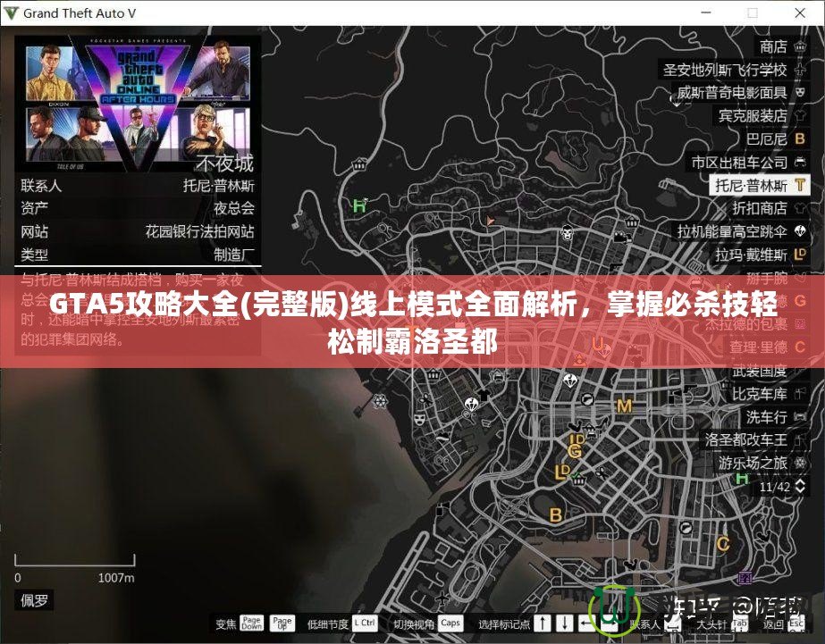Select the LD marker beside the green checkmark
Image resolution: width=825 pixels, height=644 pixels.
point(562,472)
